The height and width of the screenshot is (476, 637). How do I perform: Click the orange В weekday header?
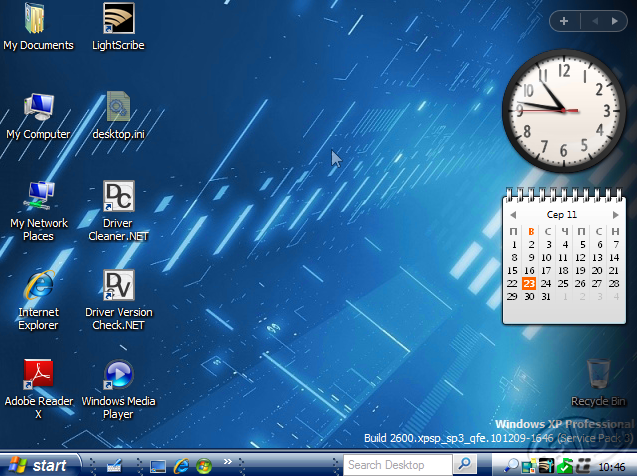(x=531, y=232)
